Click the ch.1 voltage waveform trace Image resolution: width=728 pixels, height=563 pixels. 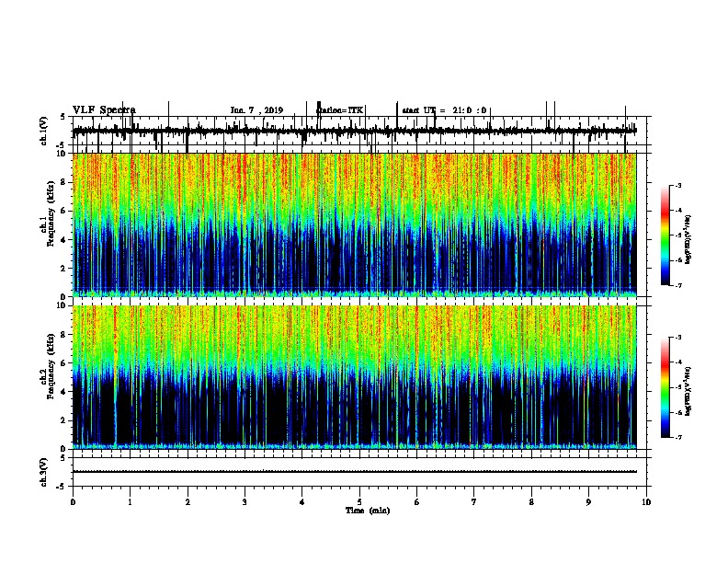click(355, 131)
